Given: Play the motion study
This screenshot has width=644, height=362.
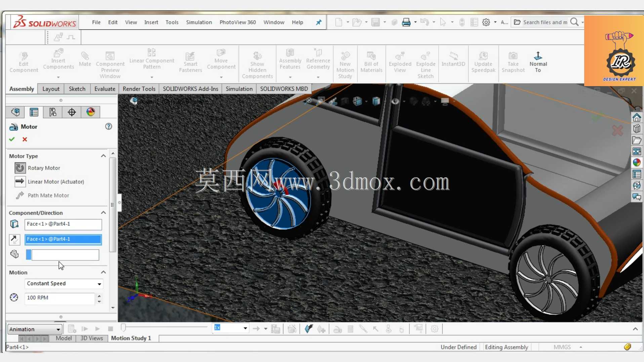Looking at the screenshot, I should (x=97, y=329).
